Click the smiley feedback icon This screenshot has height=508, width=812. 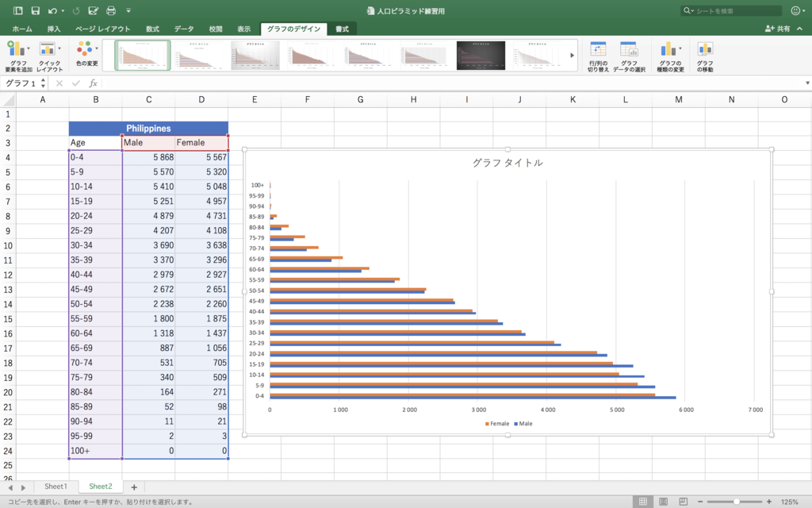pyautogui.click(x=795, y=10)
